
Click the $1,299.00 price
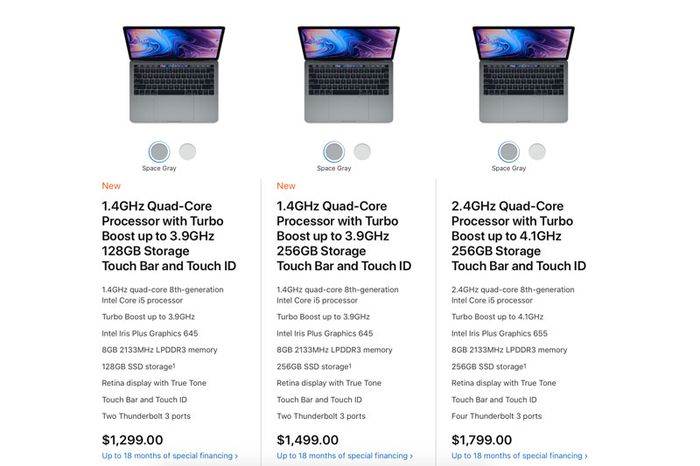[x=134, y=439]
